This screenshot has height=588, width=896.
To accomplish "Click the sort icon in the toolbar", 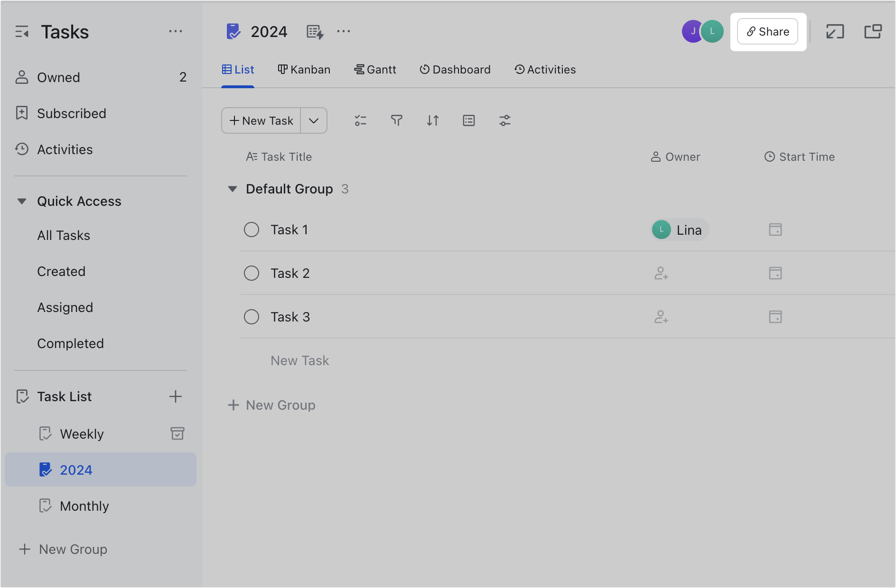I will 432,120.
